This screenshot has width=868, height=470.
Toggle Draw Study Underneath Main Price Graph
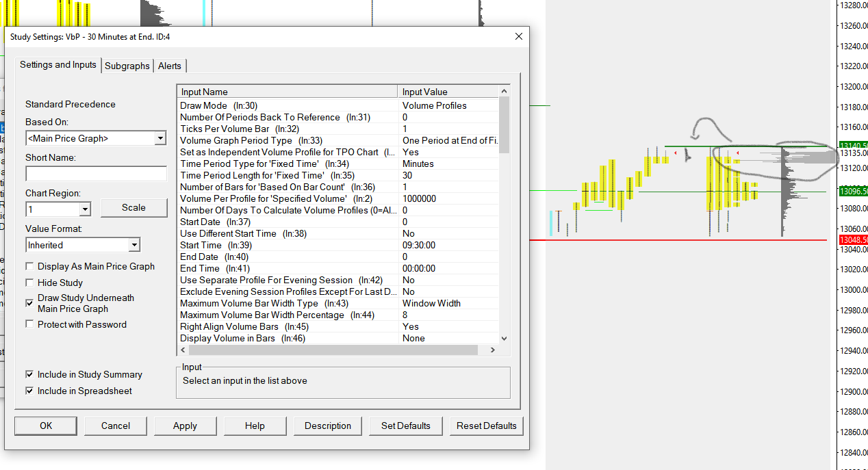tap(29, 302)
